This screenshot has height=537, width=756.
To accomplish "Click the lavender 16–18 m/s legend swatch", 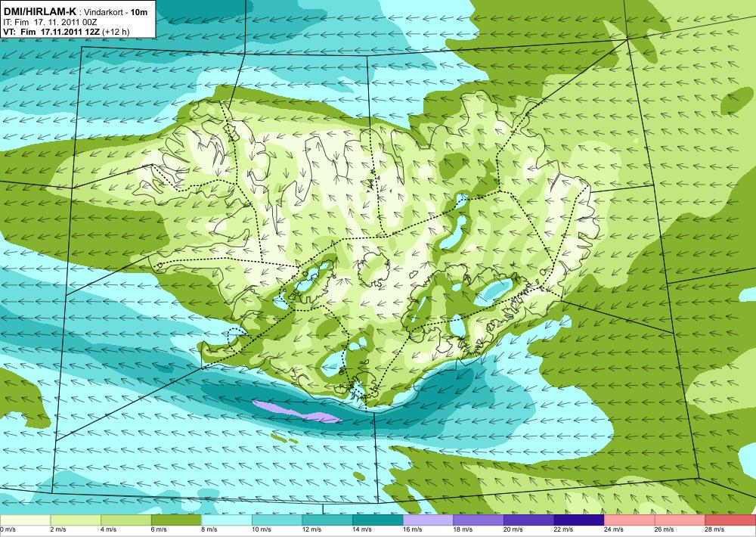I will click(428, 520).
